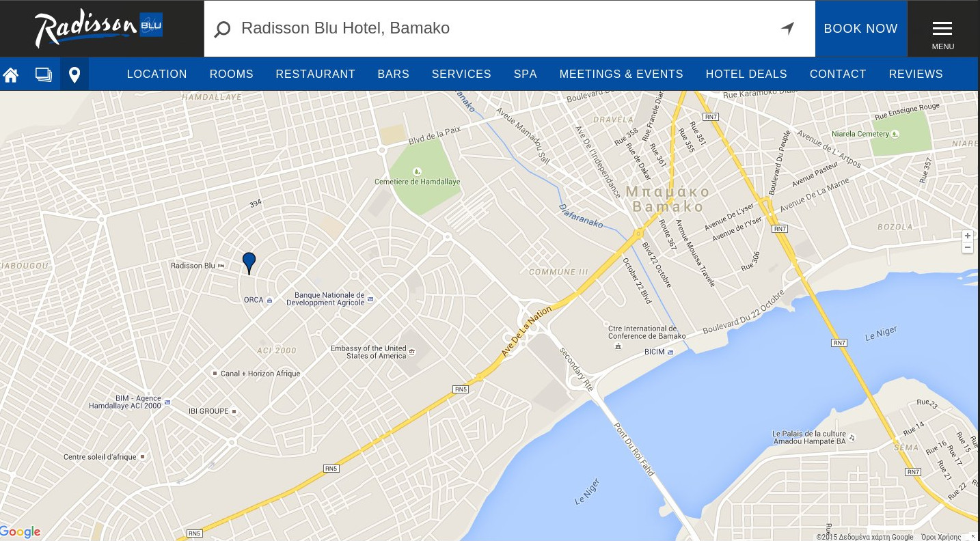980x541 pixels.
Task: Click the blue hotel marker pin on the map
Action: tap(249, 263)
